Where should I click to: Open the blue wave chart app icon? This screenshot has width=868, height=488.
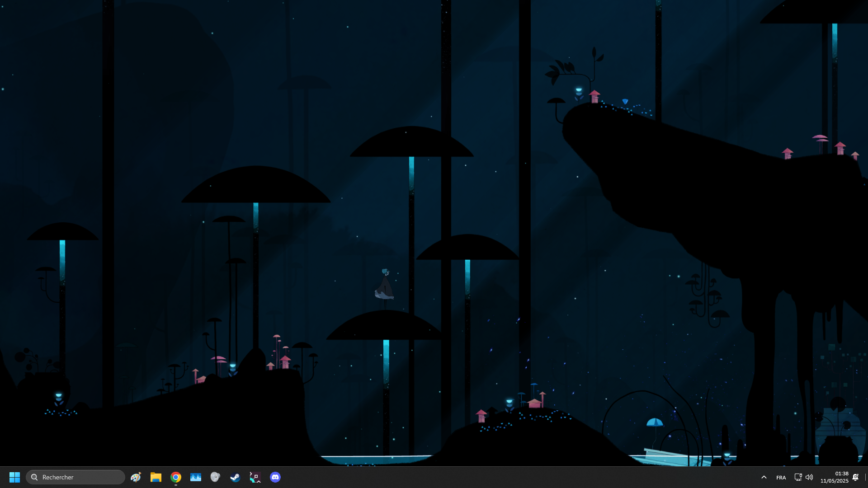(196, 477)
